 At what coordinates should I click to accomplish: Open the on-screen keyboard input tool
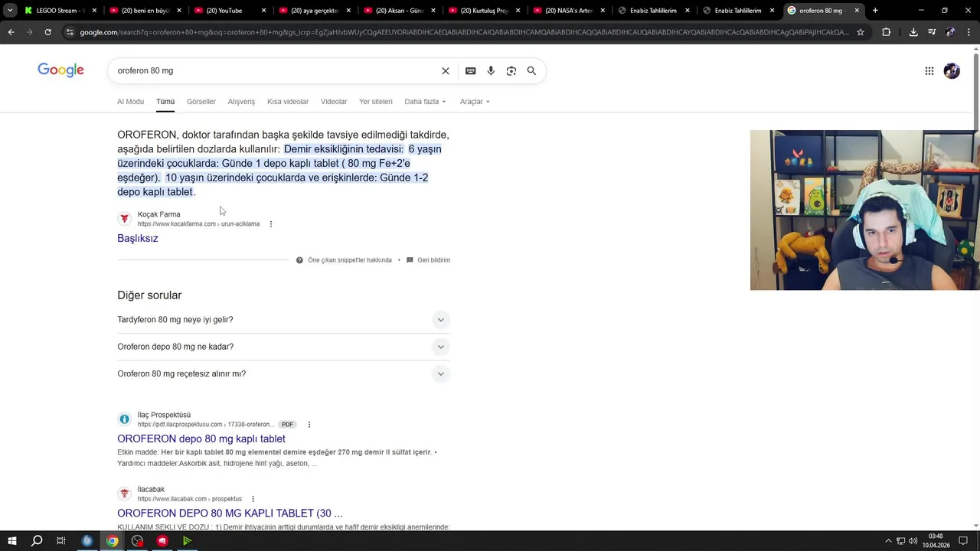click(470, 70)
